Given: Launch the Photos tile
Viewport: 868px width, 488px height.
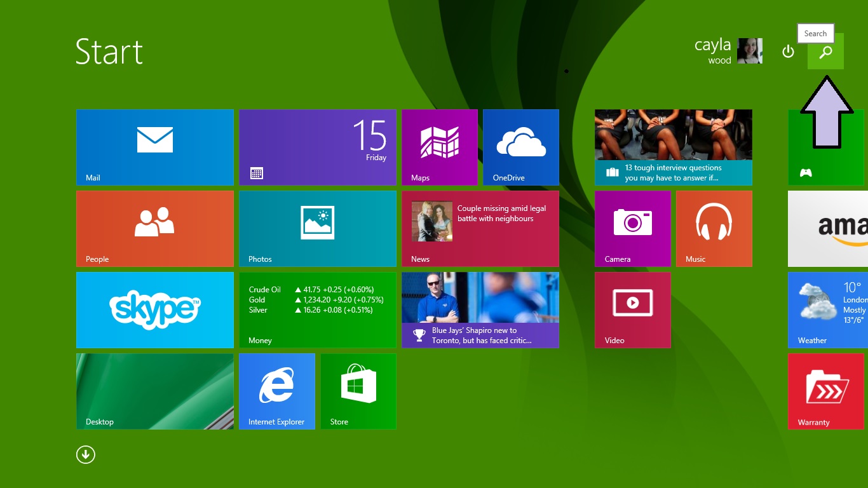Looking at the screenshot, I should pos(318,229).
